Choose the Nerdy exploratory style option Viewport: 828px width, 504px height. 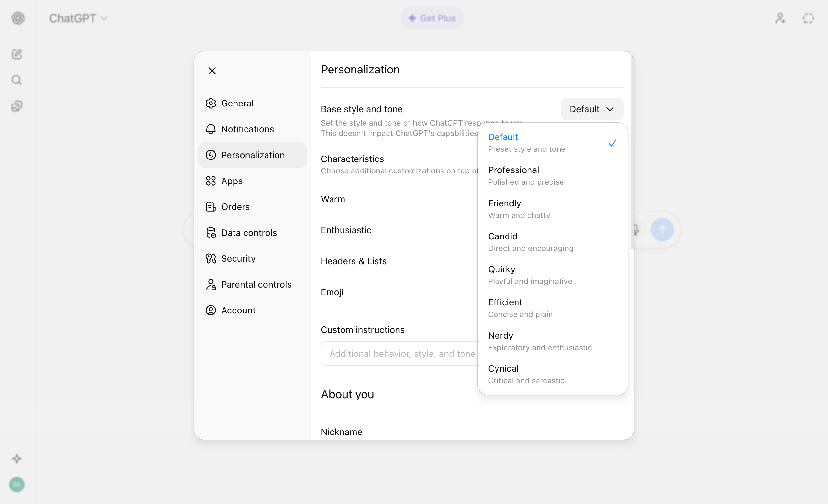pos(552,341)
